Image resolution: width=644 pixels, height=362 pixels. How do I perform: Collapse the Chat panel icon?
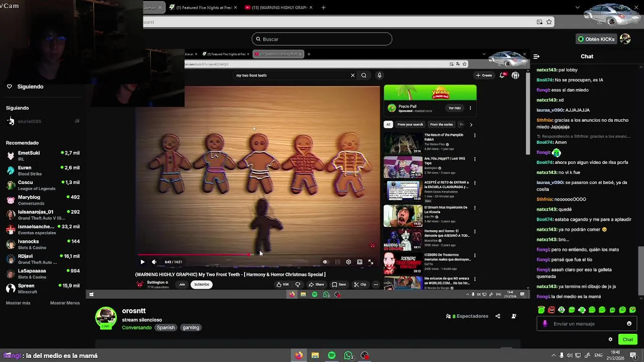pos(536,57)
